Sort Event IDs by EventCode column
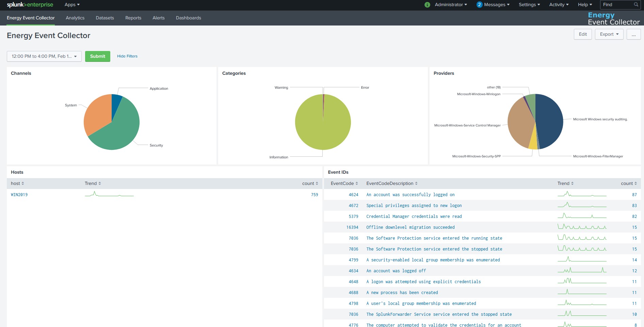Viewport: 644px width, 327px height. click(x=344, y=184)
